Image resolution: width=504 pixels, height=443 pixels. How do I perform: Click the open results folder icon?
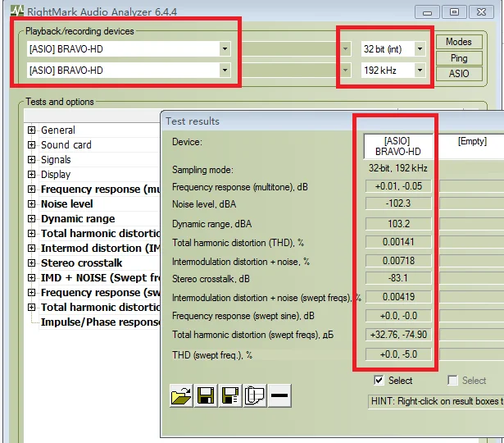[x=181, y=397]
